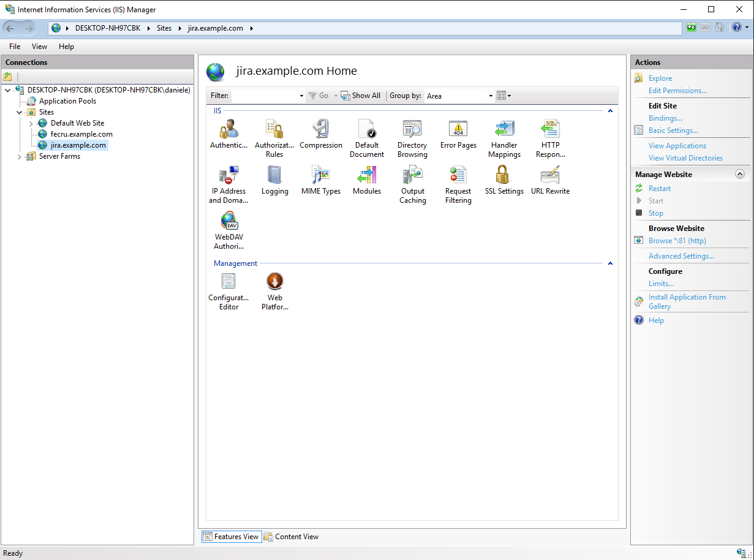This screenshot has height=560, width=754.
Task: Open the Compression feature
Action: point(321,135)
